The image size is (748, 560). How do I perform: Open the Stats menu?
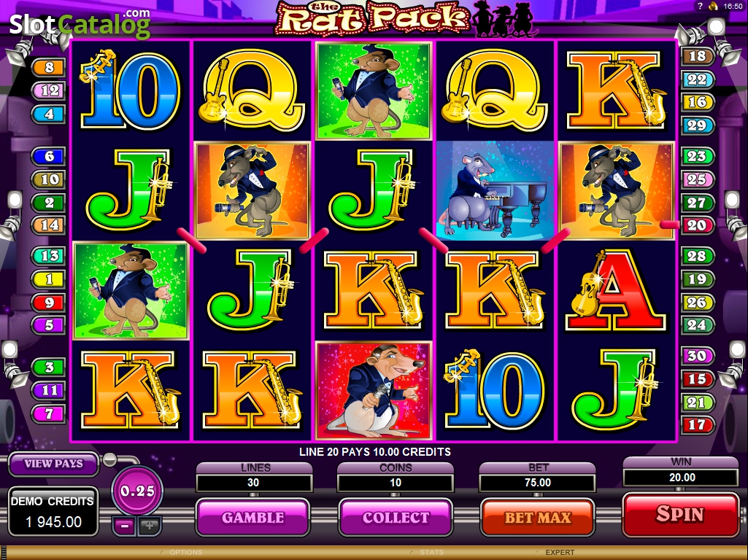click(x=431, y=553)
